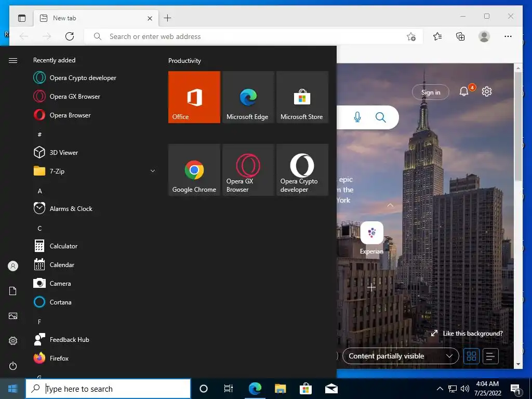Open the volume control in the system tray
532x399 pixels.
pyautogui.click(x=465, y=389)
